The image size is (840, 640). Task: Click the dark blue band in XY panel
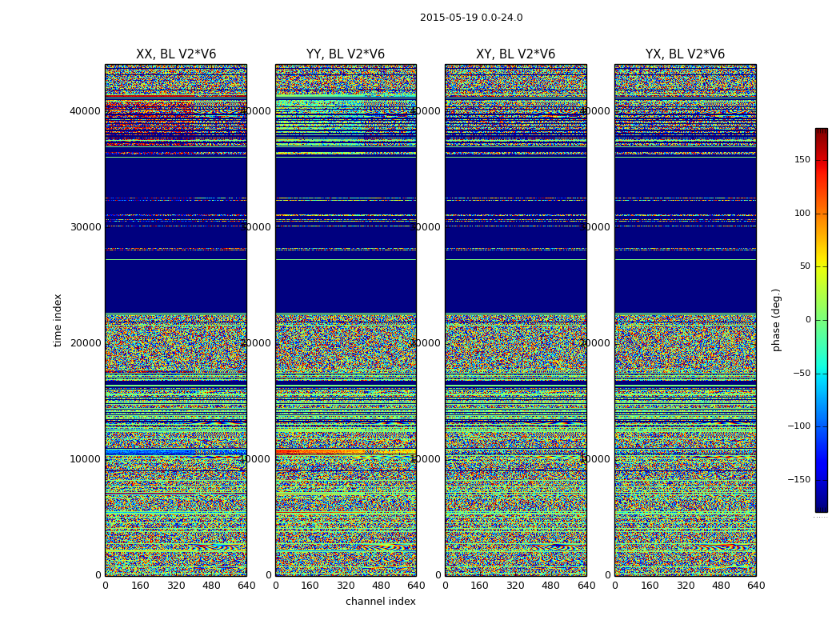(x=515, y=280)
